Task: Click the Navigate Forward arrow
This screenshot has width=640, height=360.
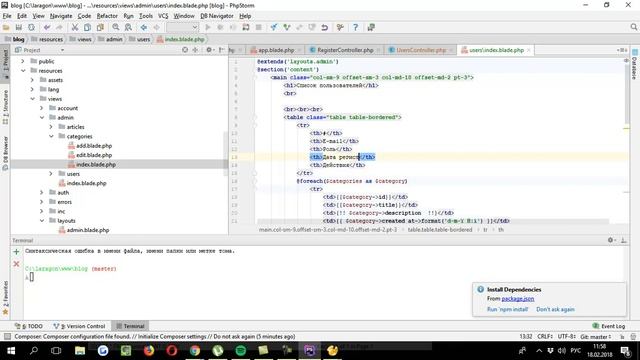Action: (156, 27)
